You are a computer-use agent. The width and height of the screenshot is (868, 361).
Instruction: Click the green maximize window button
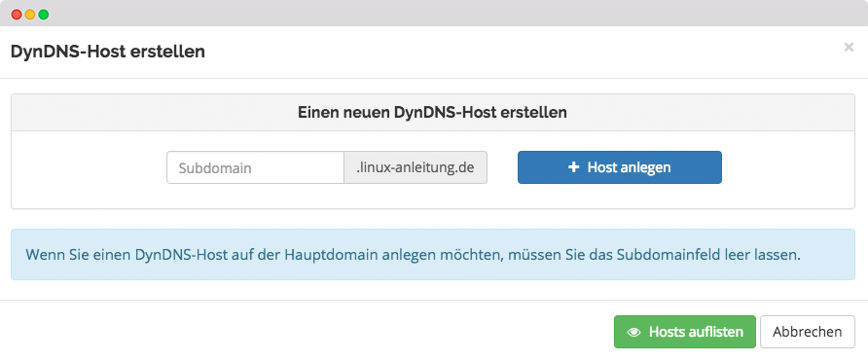pos(43,15)
